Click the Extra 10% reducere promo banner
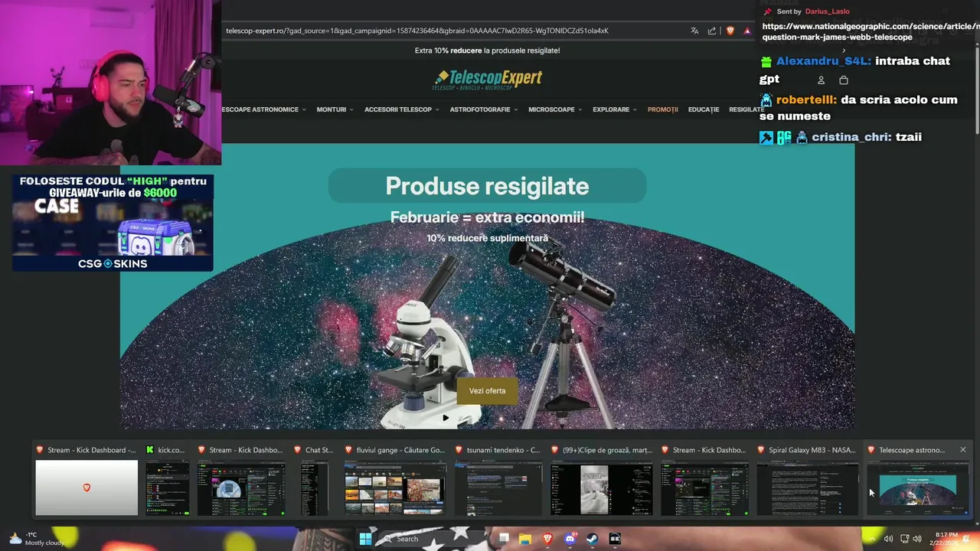The image size is (980, 551). [487, 51]
